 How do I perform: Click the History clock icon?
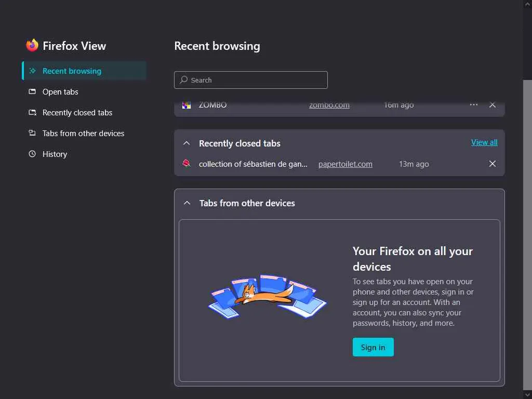coord(32,154)
